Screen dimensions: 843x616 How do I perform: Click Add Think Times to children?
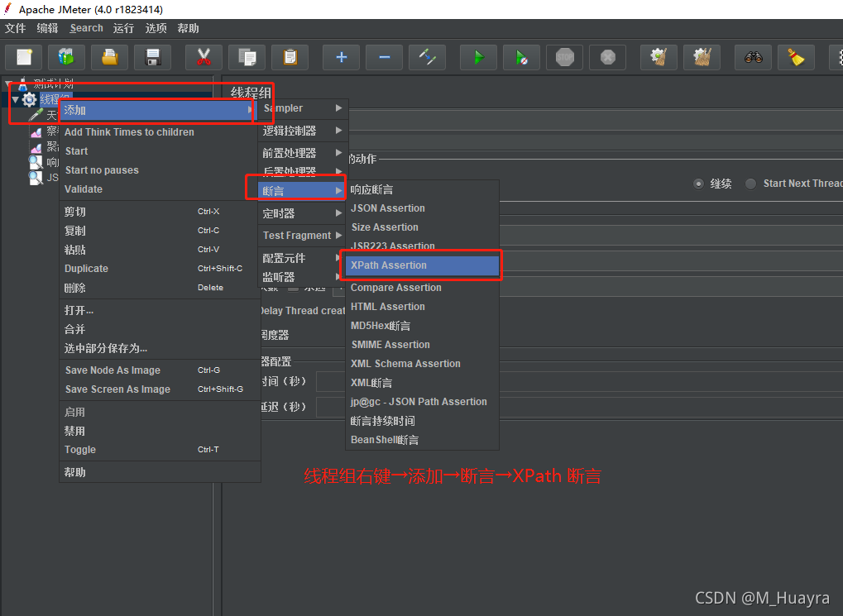pos(159,131)
